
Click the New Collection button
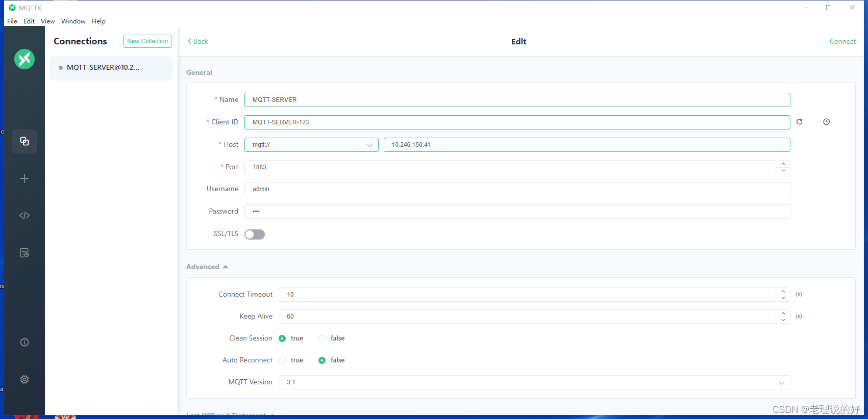pos(147,41)
